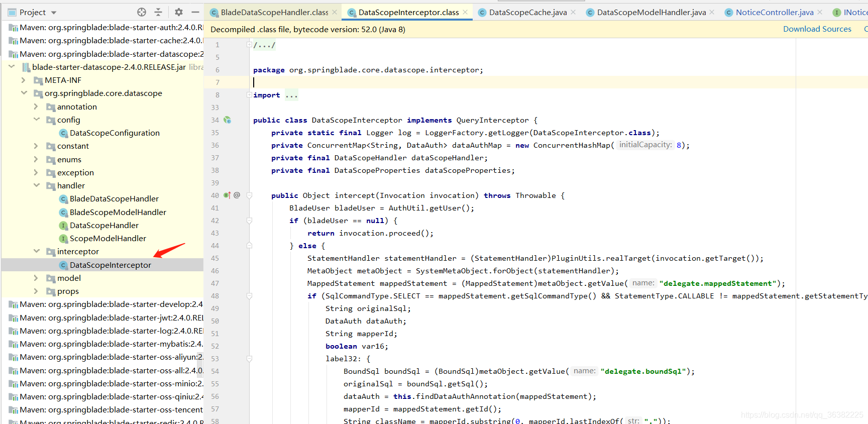Close the DataScopeModelHandler.java tab
Image resolution: width=868 pixels, height=424 pixels.
712,12
